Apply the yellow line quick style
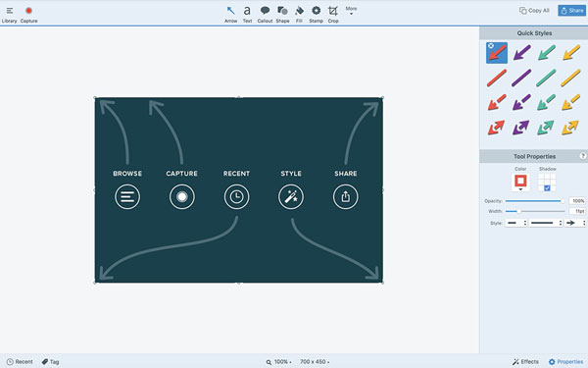The image size is (588, 368). [x=571, y=78]
